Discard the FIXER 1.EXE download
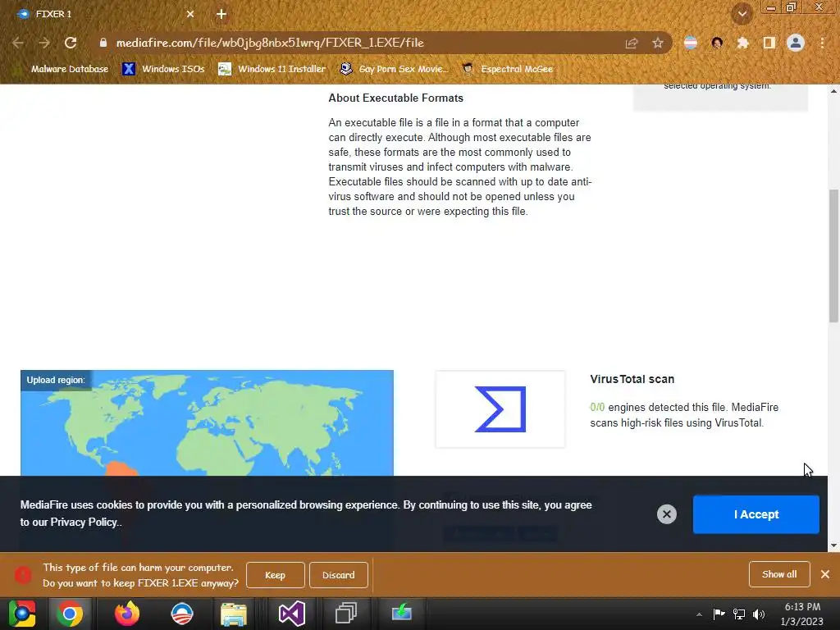 click(339, 575)
